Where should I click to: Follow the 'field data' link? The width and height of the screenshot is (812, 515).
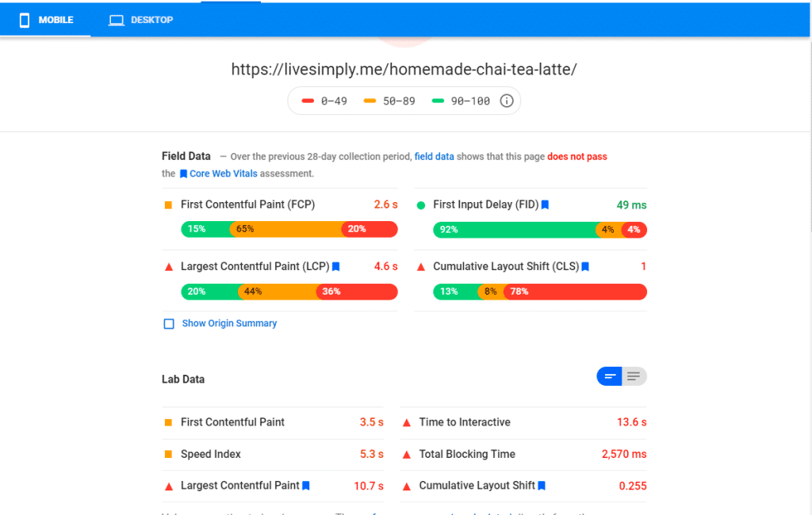pos(434,157)
